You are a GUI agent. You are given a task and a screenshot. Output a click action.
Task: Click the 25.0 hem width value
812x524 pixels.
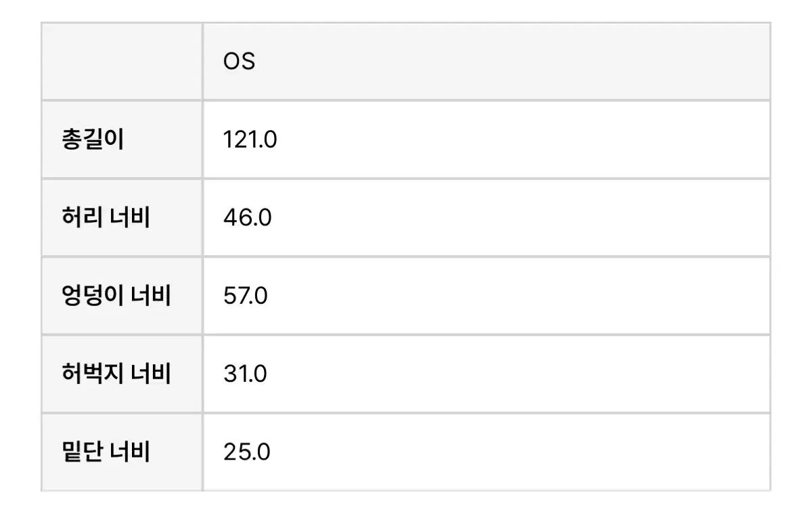coord(246,452)
